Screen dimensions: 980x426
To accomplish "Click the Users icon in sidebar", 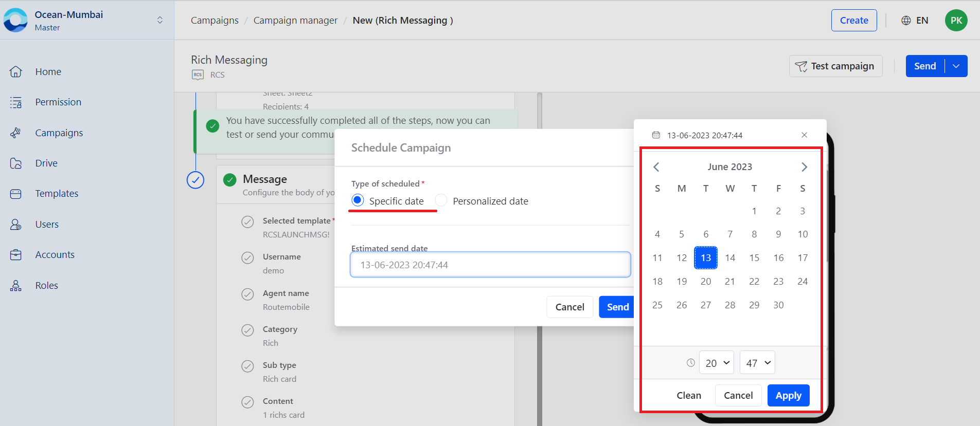I will 16,225.
